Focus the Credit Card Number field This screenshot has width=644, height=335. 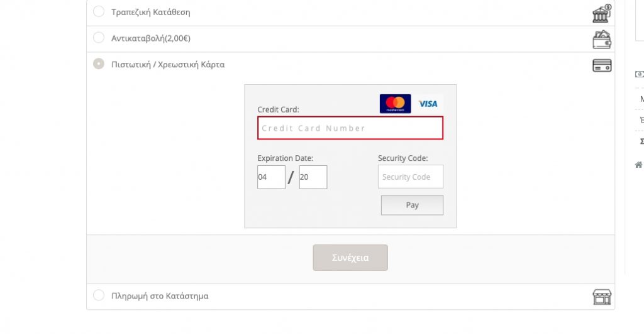[350, 128]
